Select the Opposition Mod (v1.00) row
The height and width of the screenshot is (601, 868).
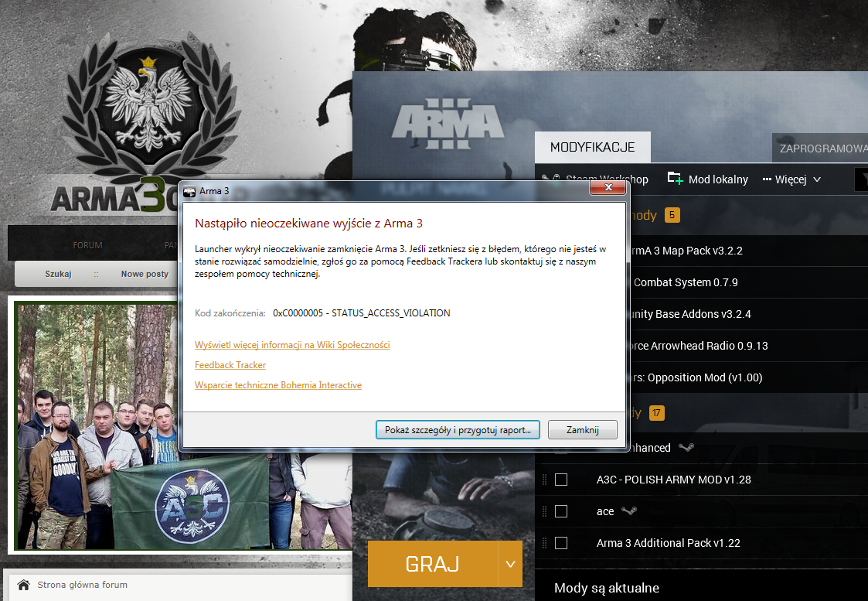pyautogui.click(x=748, y=377)
